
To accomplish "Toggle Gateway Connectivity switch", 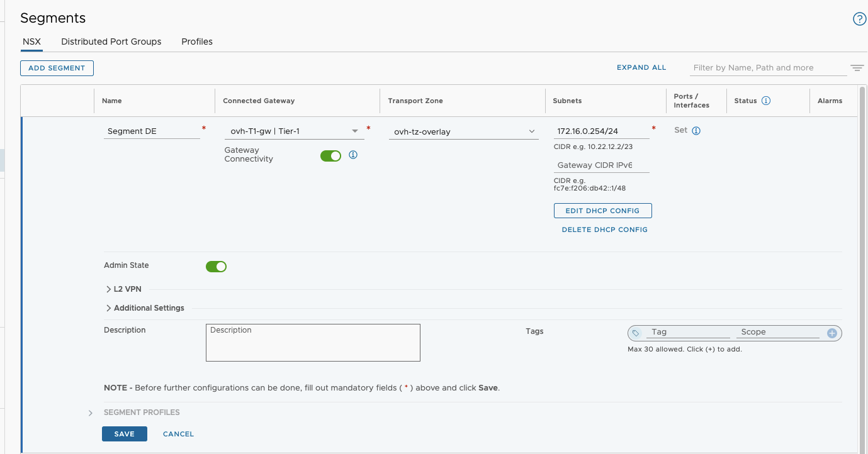I will (x=330, y=156).
